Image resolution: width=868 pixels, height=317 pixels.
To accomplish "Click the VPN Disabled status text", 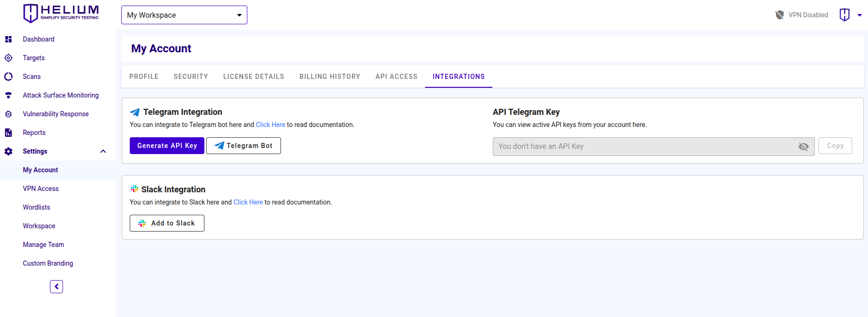I will tap(808, 15).
